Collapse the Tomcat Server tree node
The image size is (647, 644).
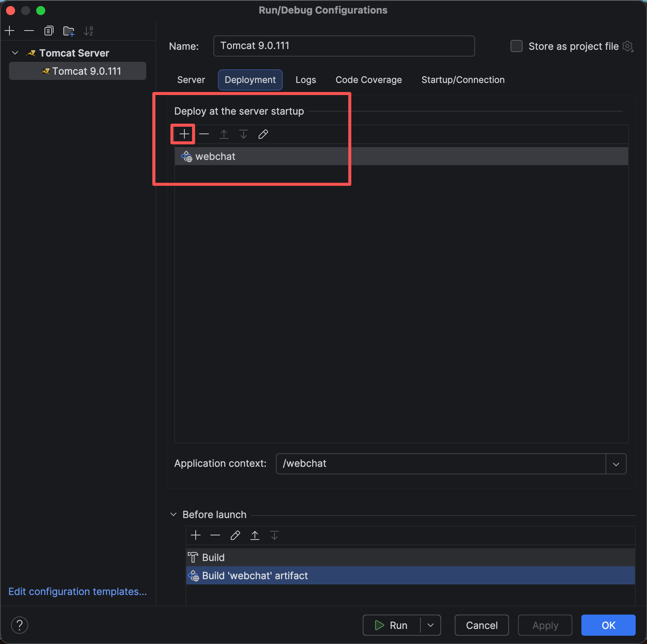[x=15, y=53]
